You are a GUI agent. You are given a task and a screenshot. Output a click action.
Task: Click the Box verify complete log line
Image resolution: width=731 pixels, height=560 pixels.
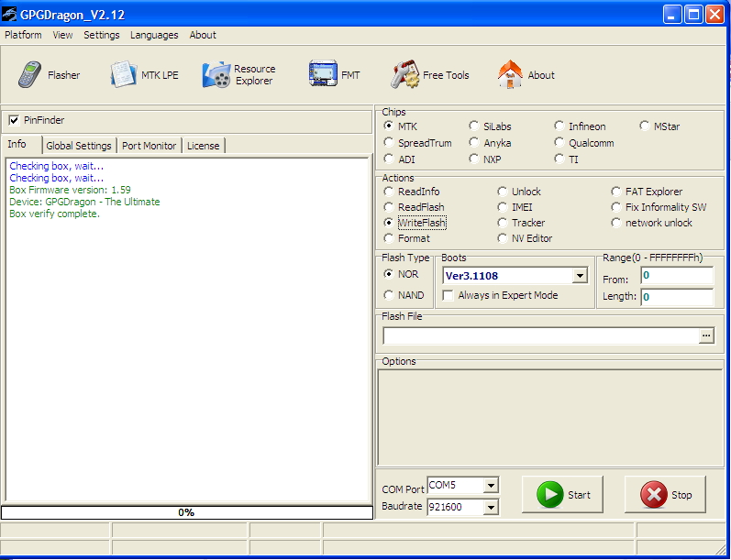coord(54,214)
